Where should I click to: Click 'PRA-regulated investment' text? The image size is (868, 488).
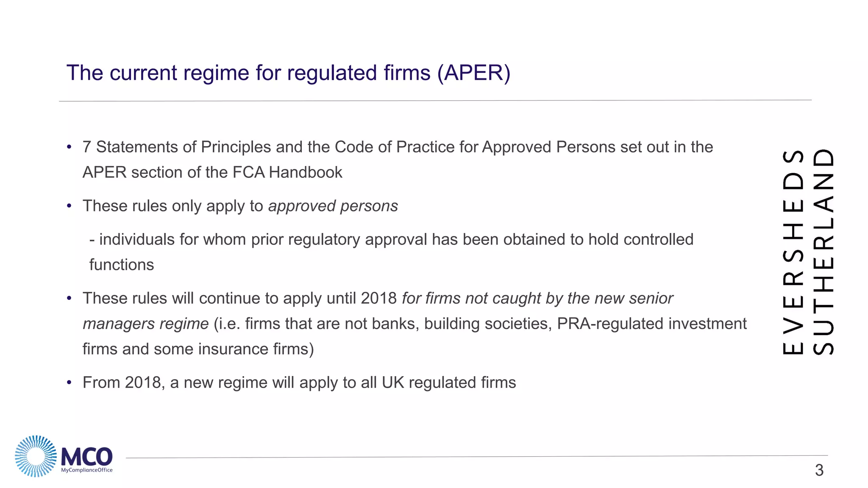tap(652, 324)
